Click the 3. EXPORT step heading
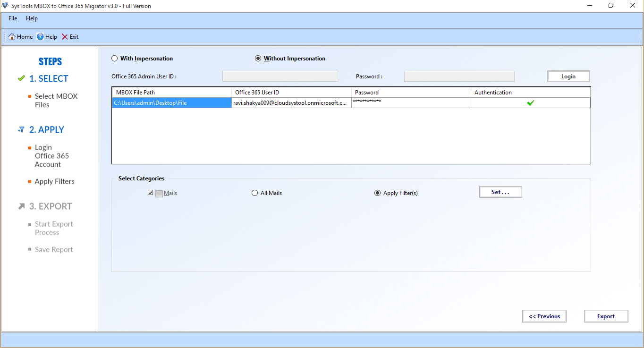 [51, 206]
